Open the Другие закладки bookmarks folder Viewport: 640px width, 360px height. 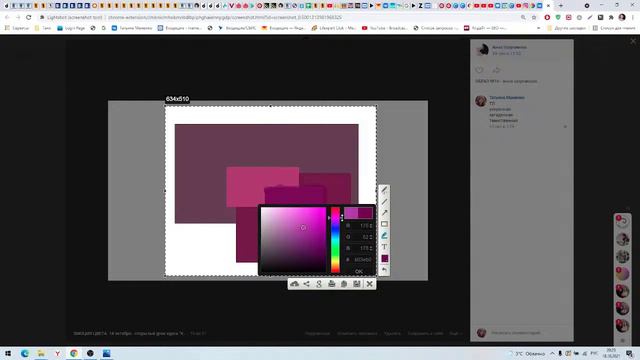(567, 28)
